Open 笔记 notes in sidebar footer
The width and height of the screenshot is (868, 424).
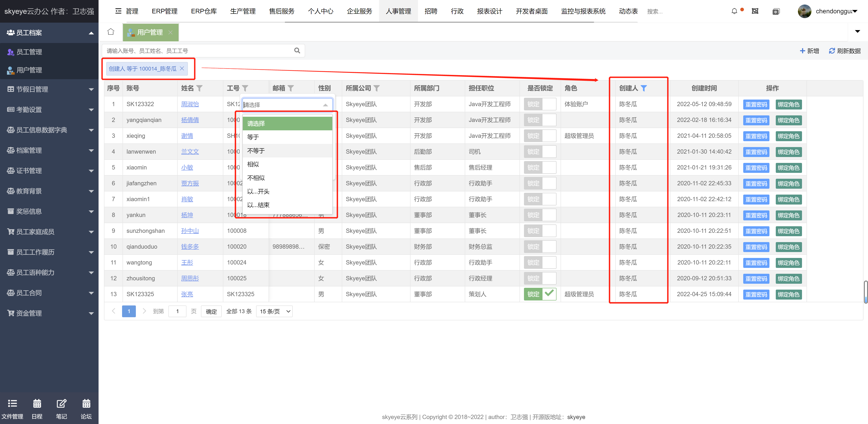coord(61,409)
